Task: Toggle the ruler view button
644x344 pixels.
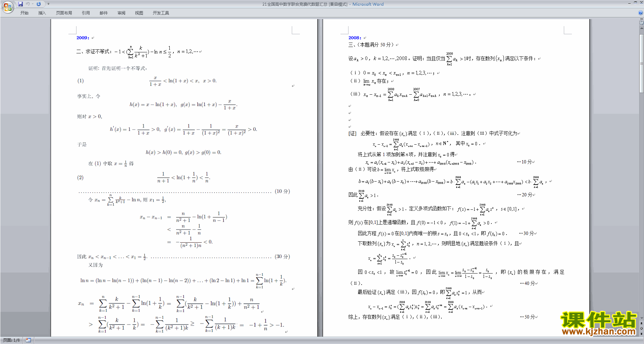Action: pos(642,23)
